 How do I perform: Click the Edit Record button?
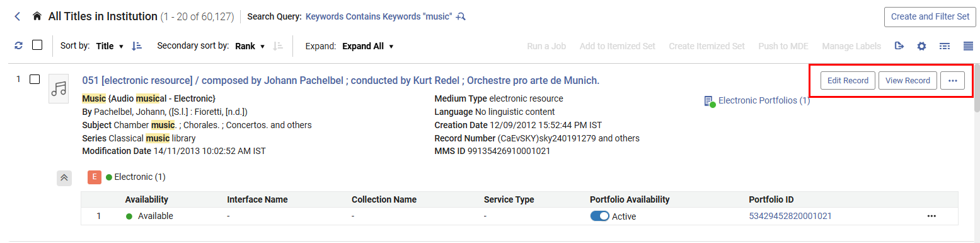[x=848, y=81]
